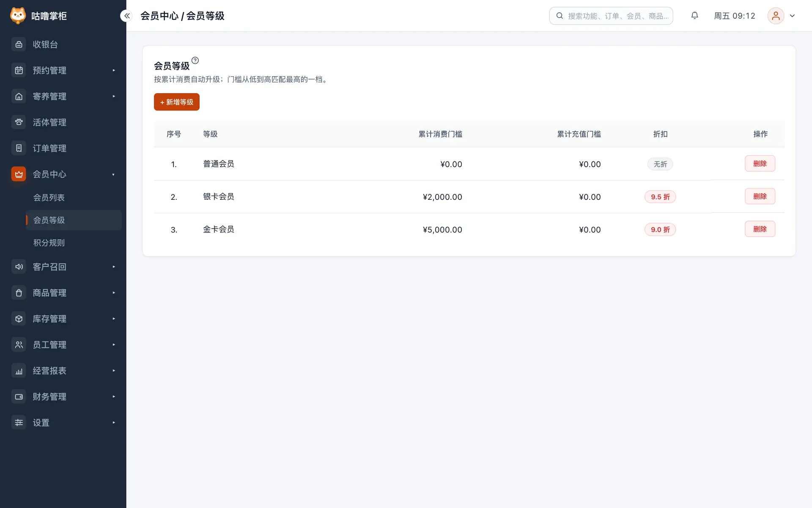Image resolution: width=812 pixels, height=508 pixels.
Task: Click the 客户召回 megaphone icon
Action: point(19,267)
